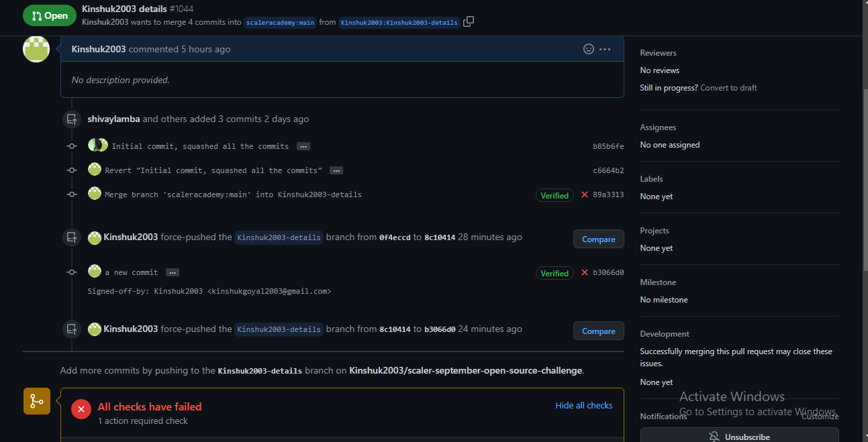Image resolution: width=868 pixels, height=442 pixels.
Task: Click failed check X next to 89a3313
Action: click(x=585, y=195)
